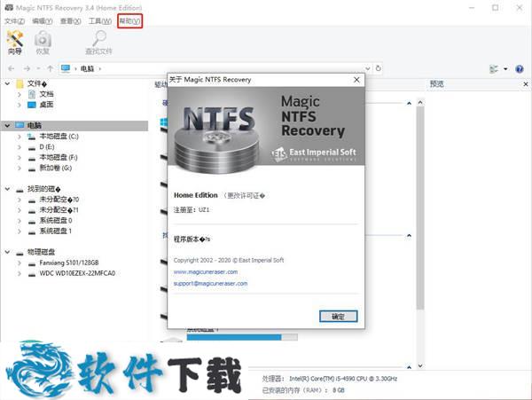The image size is (532, 400).
Task: Click the 更改许可证 change license link
Action: point(244,195)
